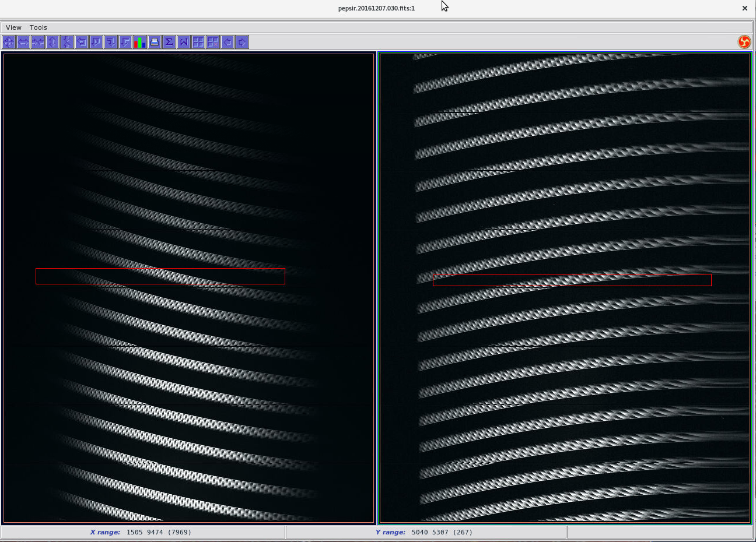The image size is (756, 542).
Task: Click the horizontal compress arrows icon
Action: click(x=38, y=42)
